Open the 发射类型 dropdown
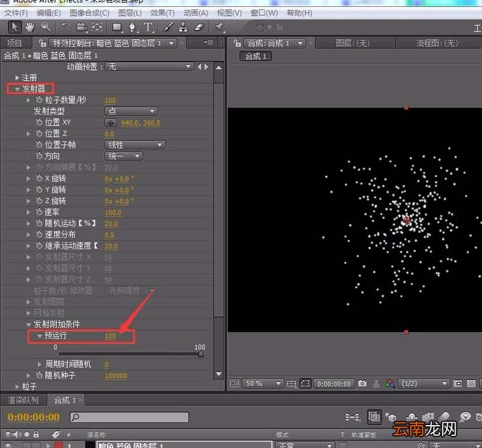This screenshot has height=448, width=482. pos(131,111)
